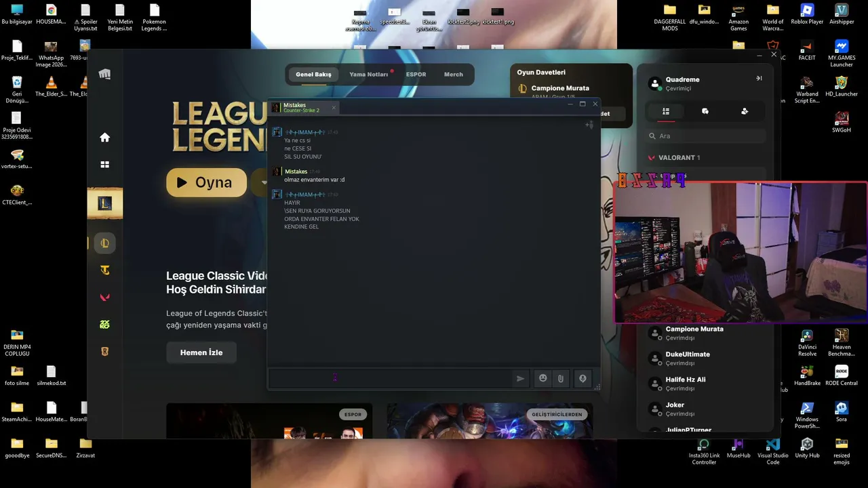Select the MuseHub desktop icon
This screenshot has width=868, height=488.
coord(738,448)
